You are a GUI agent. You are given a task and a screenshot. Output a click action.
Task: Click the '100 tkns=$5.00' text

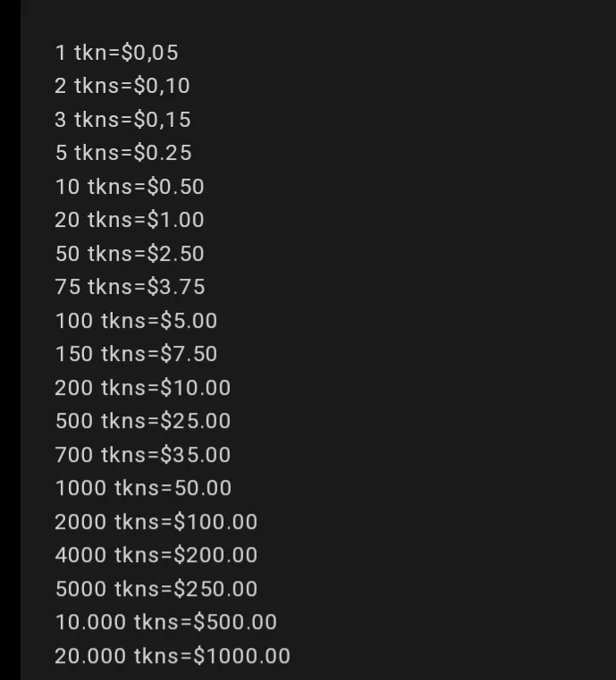pos(136,321)
